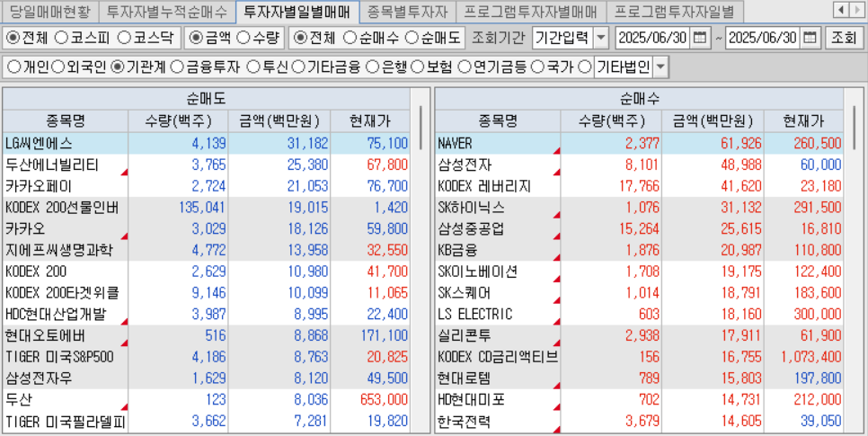The height and width of the screenshot is (436, 868).
Task: Select the 한국전력 row
Action: [640, 423]
